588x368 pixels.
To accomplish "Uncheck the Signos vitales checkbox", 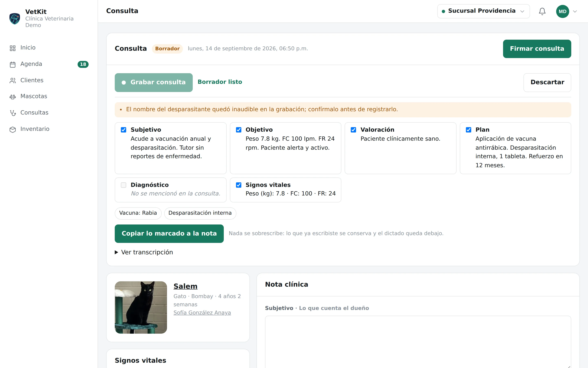I will (x=239, y=185).
